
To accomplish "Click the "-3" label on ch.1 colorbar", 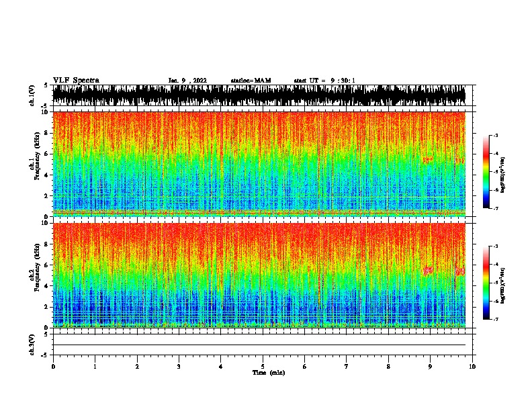I will click(x=496, y=135).
